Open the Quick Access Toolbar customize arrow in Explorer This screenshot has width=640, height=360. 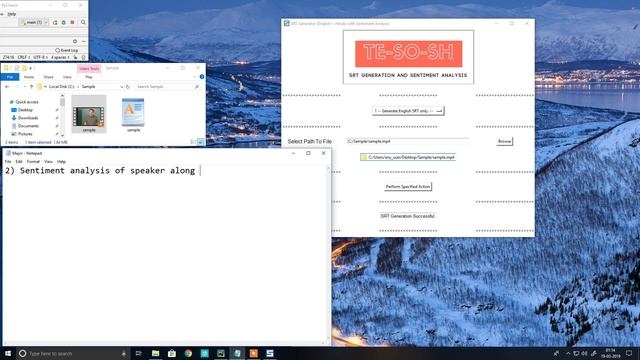point(31,68)
